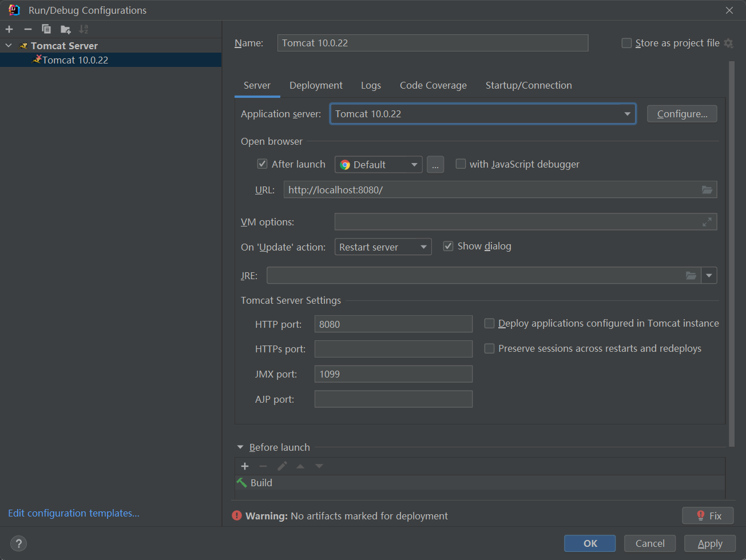The width and height of the screenshot is (746, 560).
Task: Move Before launch task up
Action: (x=300, y=466)
